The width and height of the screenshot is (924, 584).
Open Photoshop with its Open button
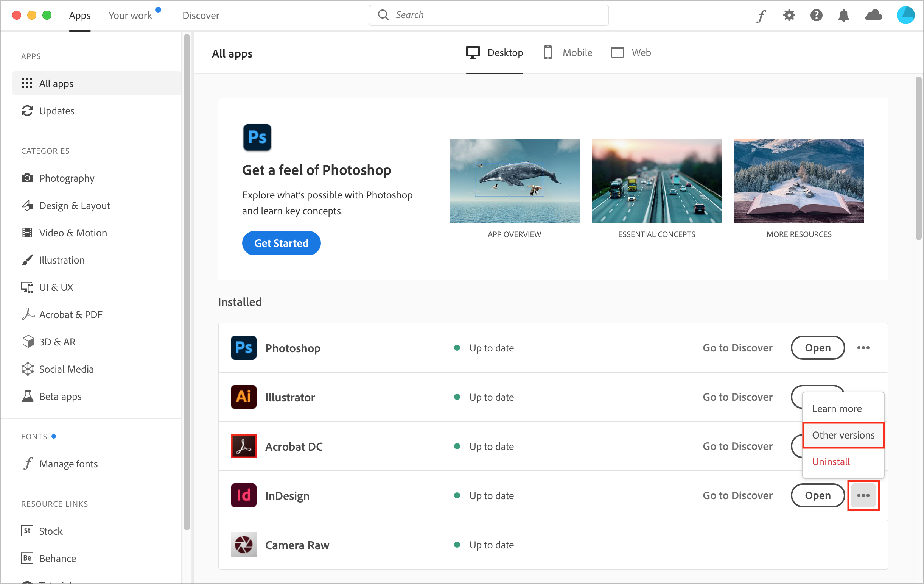[817, 347]
